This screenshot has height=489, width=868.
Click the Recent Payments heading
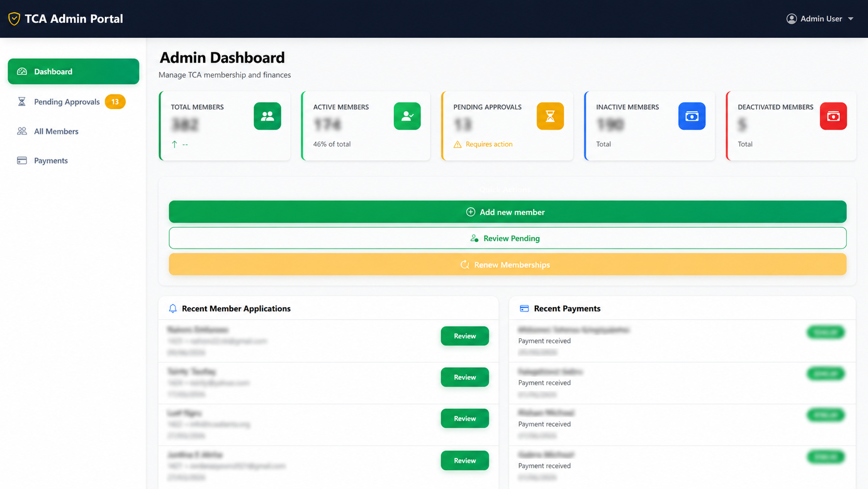point(567,309)
